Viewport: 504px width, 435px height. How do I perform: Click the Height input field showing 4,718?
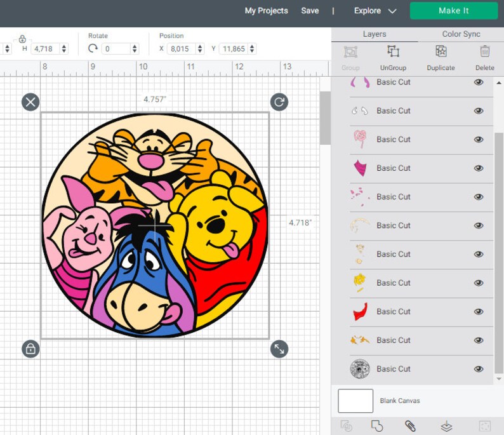[x=45, y=48]
